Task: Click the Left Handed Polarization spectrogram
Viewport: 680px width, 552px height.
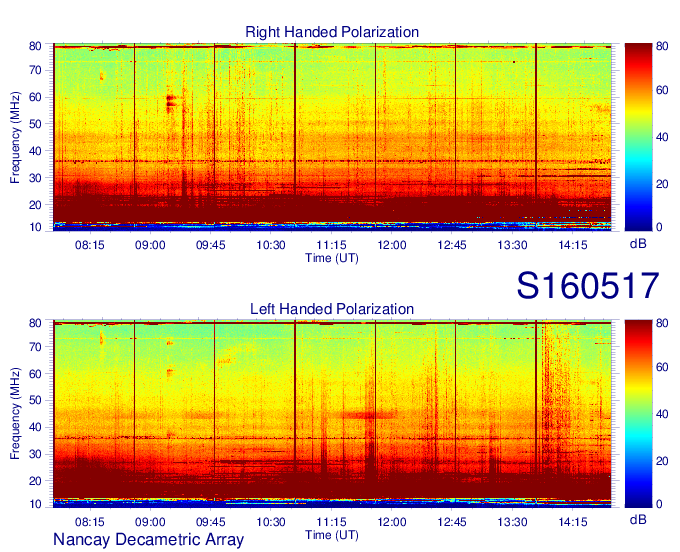Action: point(332,414)
